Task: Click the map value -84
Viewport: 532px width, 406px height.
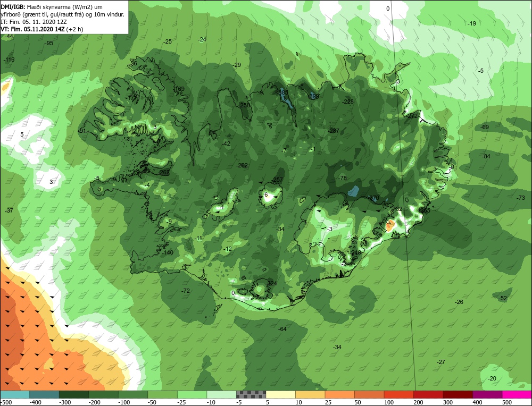Action: click(486, 156)
